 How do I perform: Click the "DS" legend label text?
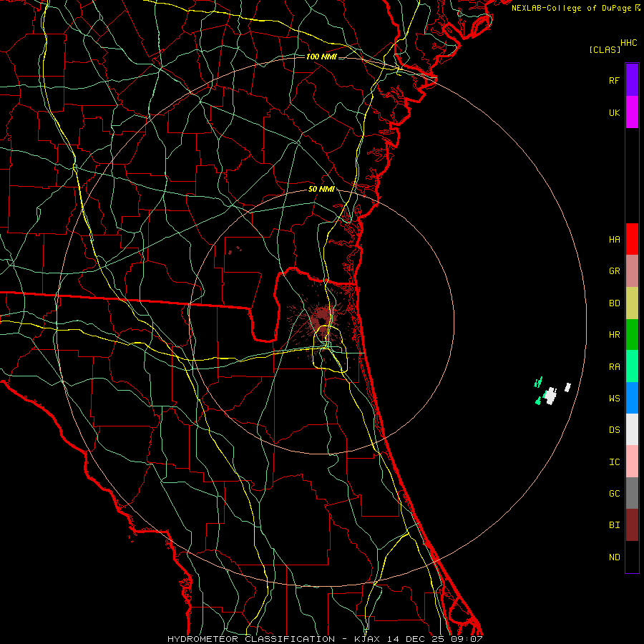click(x=614, y=430)
